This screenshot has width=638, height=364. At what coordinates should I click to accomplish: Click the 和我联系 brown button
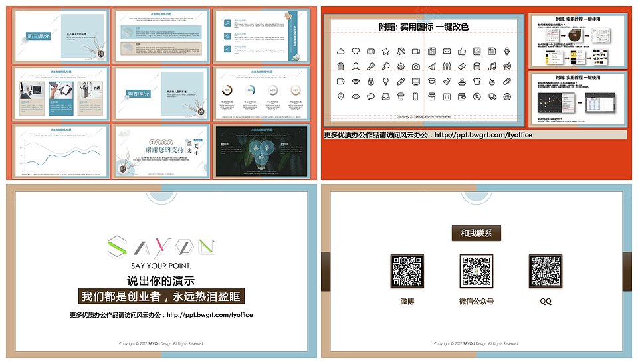pos(476,233)
